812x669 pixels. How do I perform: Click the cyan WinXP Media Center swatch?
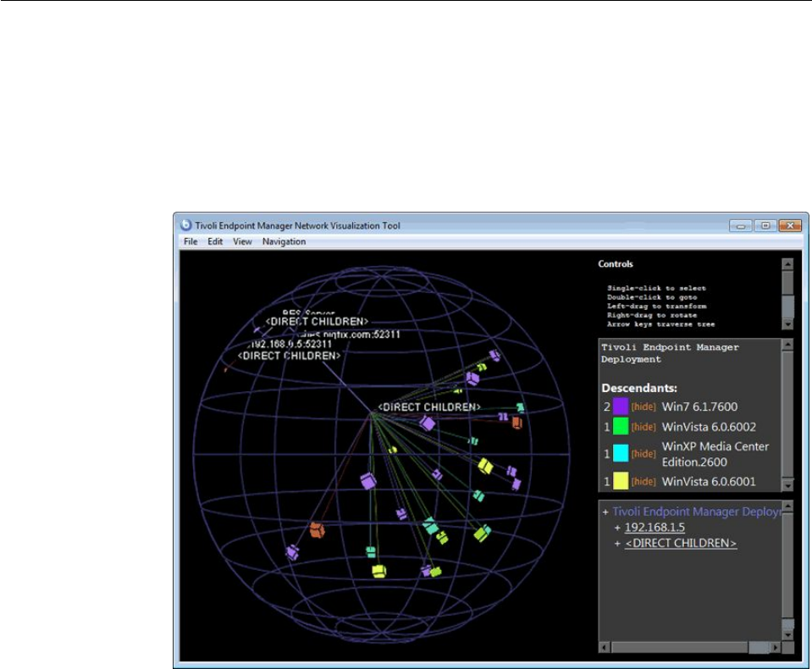pyautogui.click(x=621, y=453)
